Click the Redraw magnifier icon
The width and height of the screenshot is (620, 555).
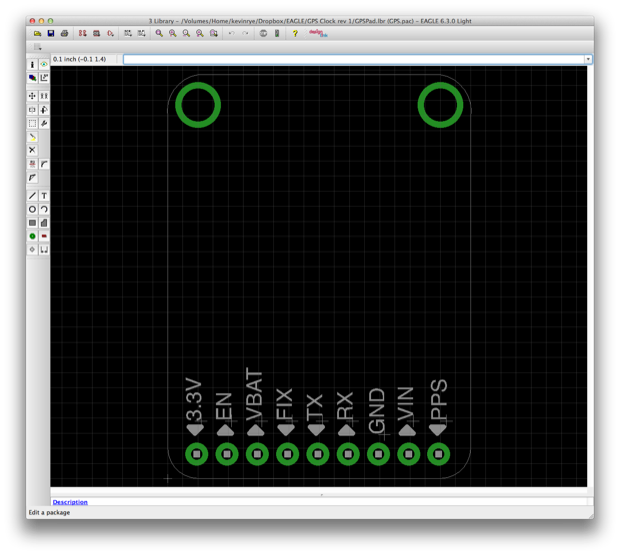tap(200, 34)
